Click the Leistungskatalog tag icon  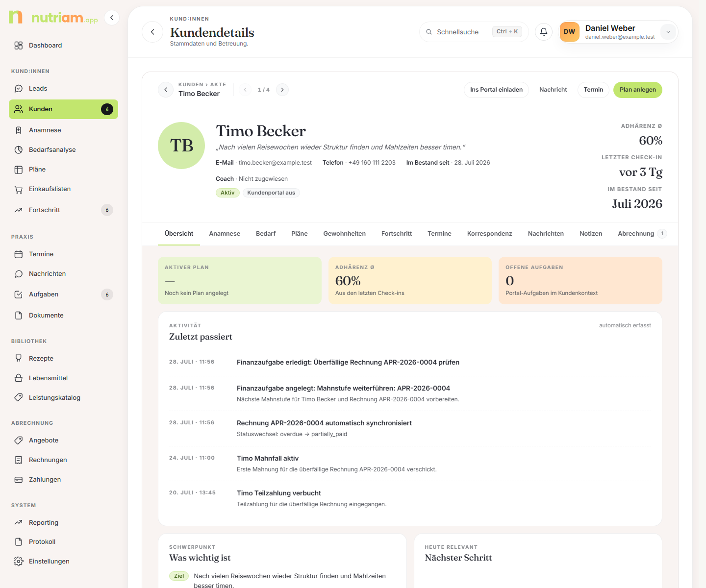coord(19,398)
